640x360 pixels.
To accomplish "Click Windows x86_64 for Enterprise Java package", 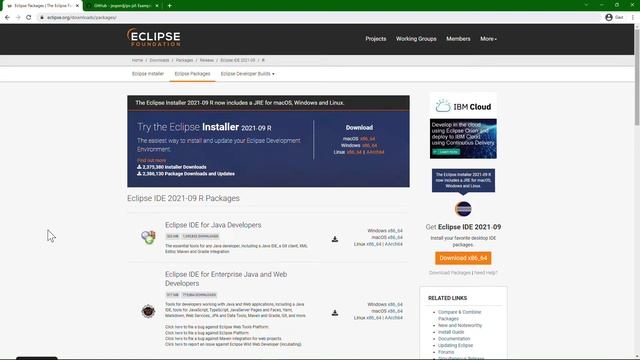I will (x=385, y=304).
